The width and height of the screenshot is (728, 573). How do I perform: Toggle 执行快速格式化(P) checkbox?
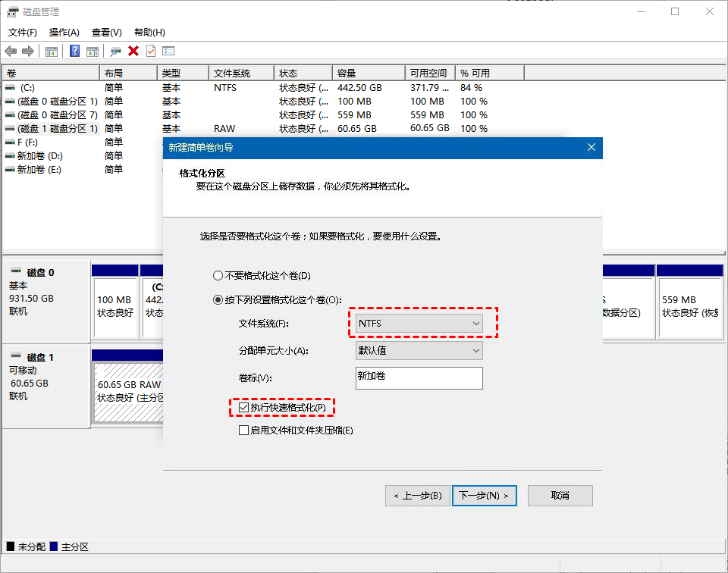coord(243,407)
